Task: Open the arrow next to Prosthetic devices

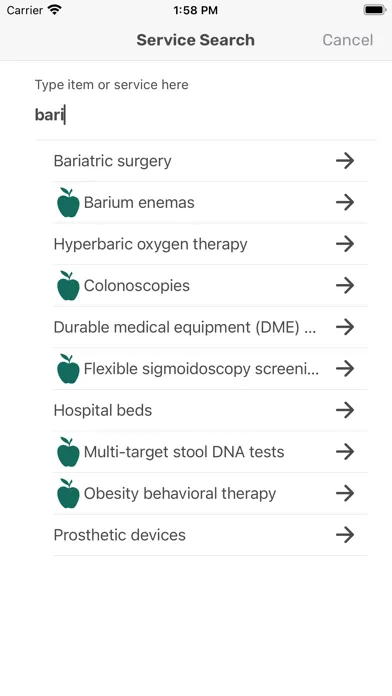Action: tap(345, 535)
